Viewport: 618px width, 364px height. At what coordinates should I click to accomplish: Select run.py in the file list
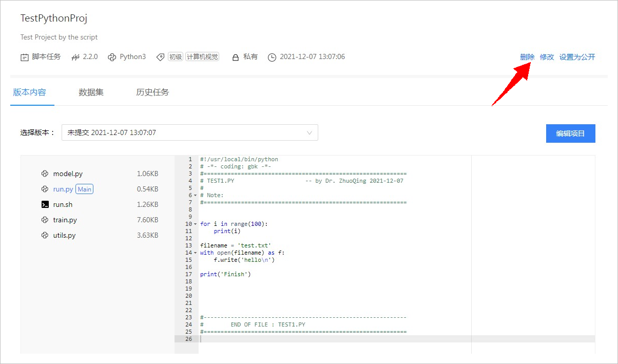pyautogui.click(x=63, y=189)
